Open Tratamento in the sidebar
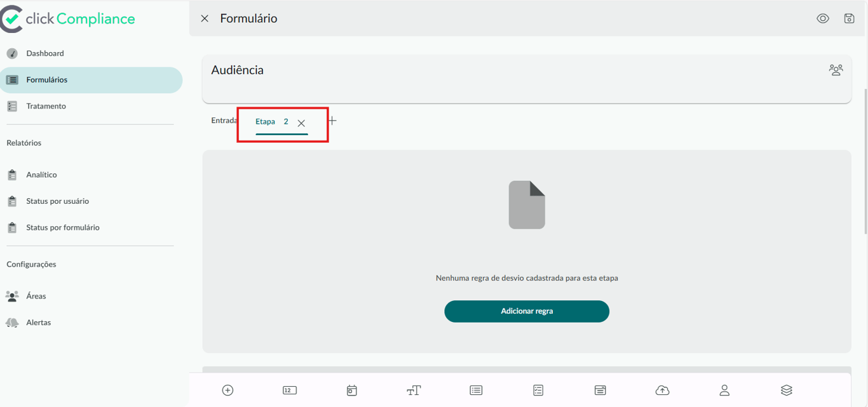 pos(91,106)
